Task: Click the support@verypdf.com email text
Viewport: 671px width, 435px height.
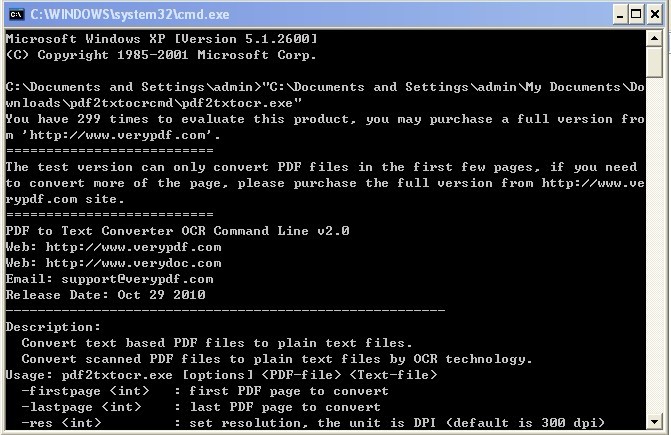Action: click(x=137, y=279)
